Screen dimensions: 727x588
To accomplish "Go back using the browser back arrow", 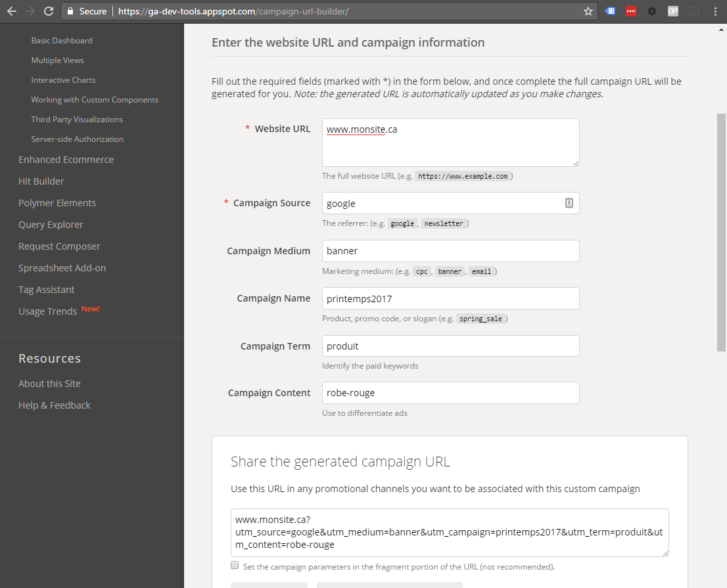I will click(x=11, y=11).
